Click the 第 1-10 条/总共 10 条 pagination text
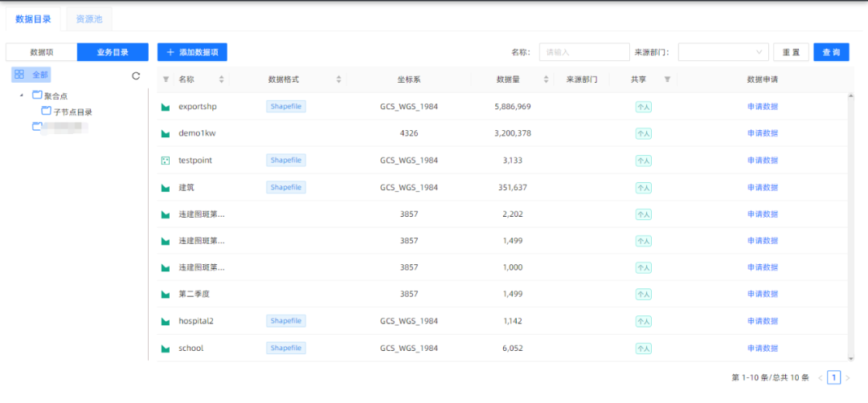 coord(771,378)
